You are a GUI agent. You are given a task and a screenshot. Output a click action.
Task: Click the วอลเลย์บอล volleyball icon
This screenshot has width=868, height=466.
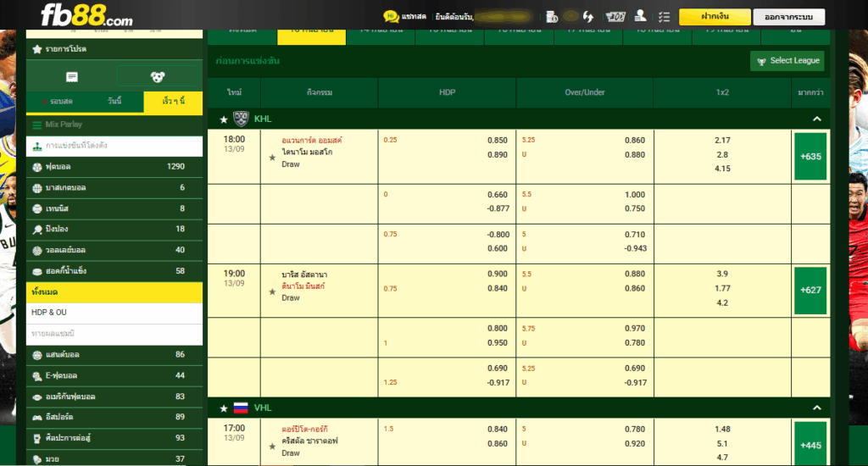pos(37,251)
